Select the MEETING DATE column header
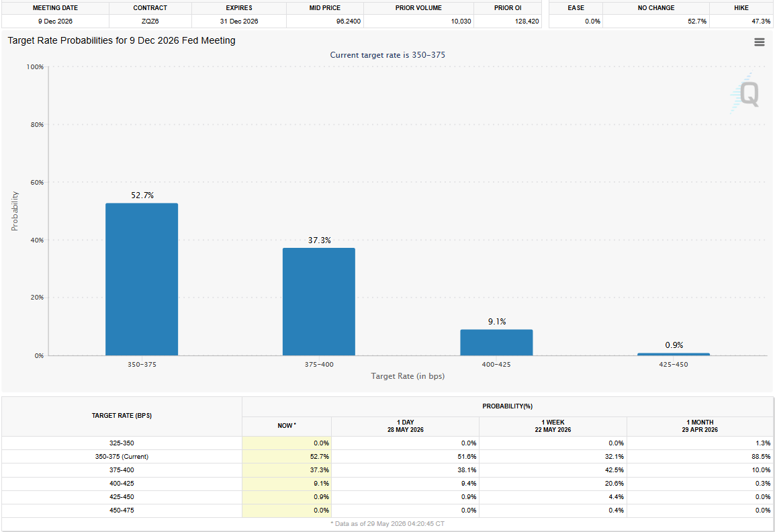 click(55, 8)
